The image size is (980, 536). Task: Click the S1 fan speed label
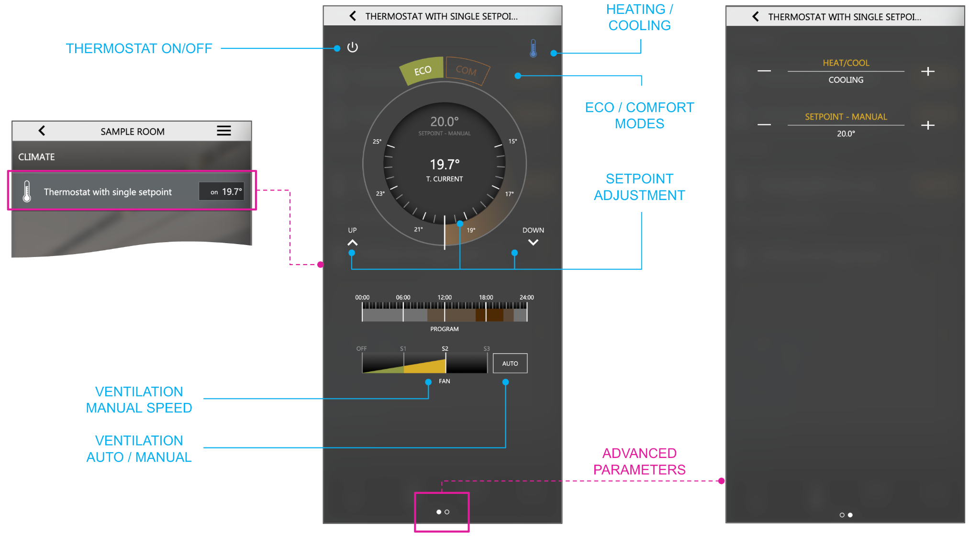(403, 348)
